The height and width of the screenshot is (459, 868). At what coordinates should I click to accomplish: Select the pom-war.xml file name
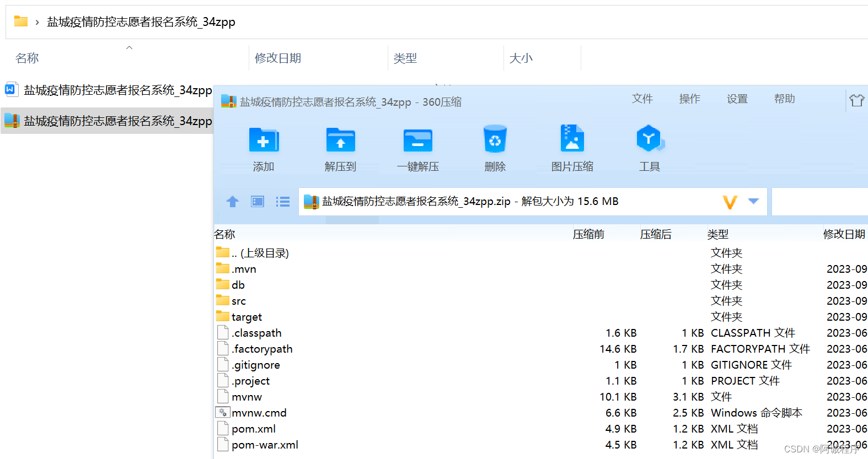[x=265, y=445]
